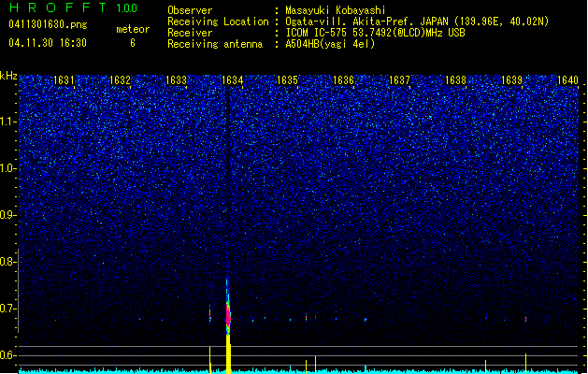Click the 1636 time marker
This screenshot has height=374, width=588.
(343, 80)
